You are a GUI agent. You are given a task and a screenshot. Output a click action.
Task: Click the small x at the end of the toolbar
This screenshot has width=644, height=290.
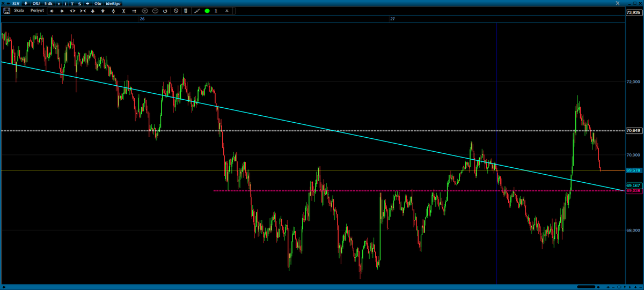pyautogui.click(x=227, y=11)
